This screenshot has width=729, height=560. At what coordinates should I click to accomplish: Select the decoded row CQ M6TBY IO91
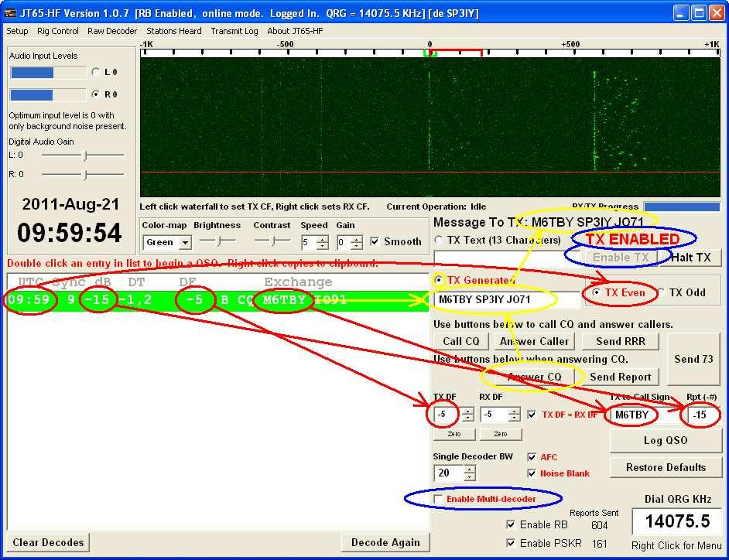(217, 300)
